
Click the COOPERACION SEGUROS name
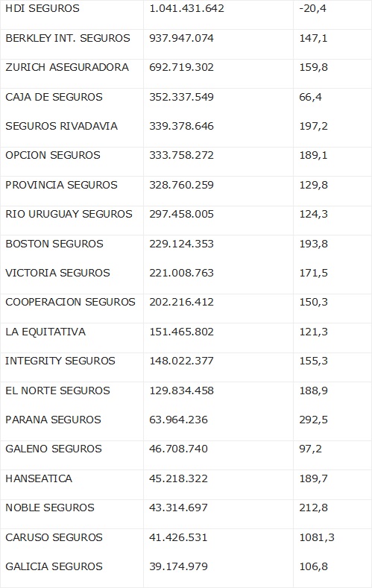pyautogui.click(x=70, y=303)
